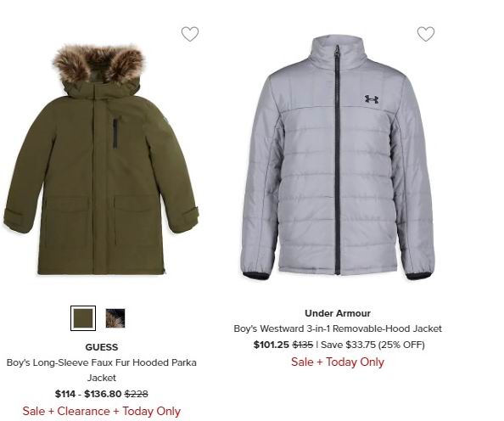
Task: Click the Under Armour logo on jacket
Action: 372,98
